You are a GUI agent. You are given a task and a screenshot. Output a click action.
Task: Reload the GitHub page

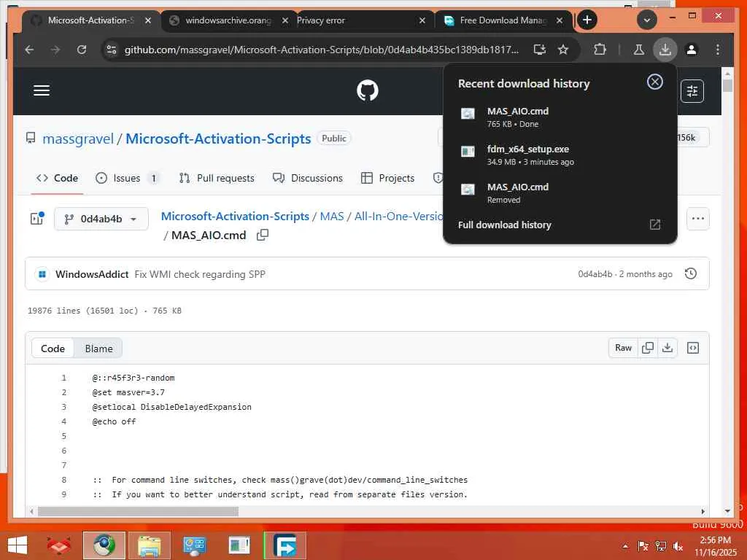tap(82, 50)
